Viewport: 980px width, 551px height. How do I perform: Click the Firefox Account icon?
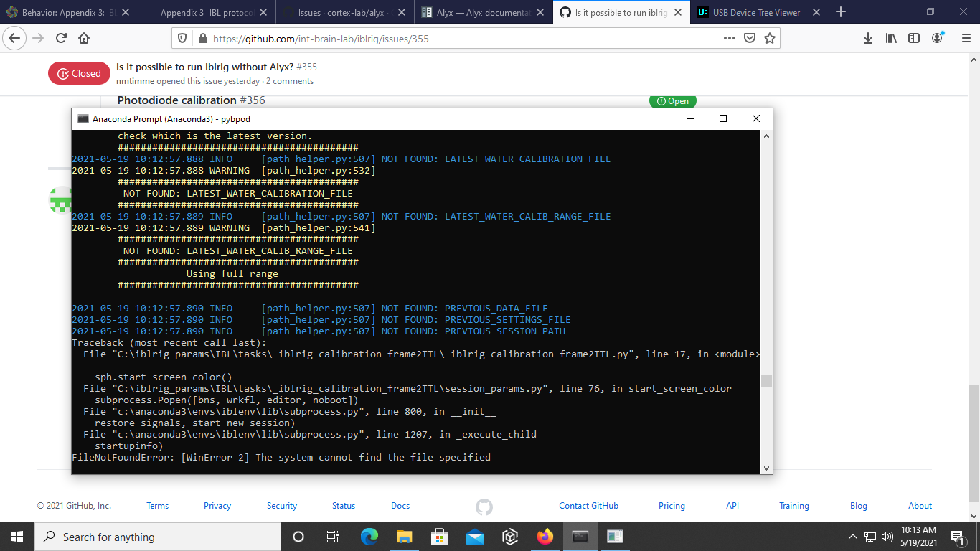point(936,38)
